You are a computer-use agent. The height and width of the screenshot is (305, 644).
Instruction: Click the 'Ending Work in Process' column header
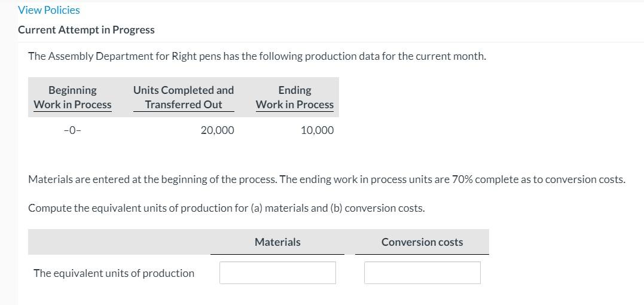[295, 97]
